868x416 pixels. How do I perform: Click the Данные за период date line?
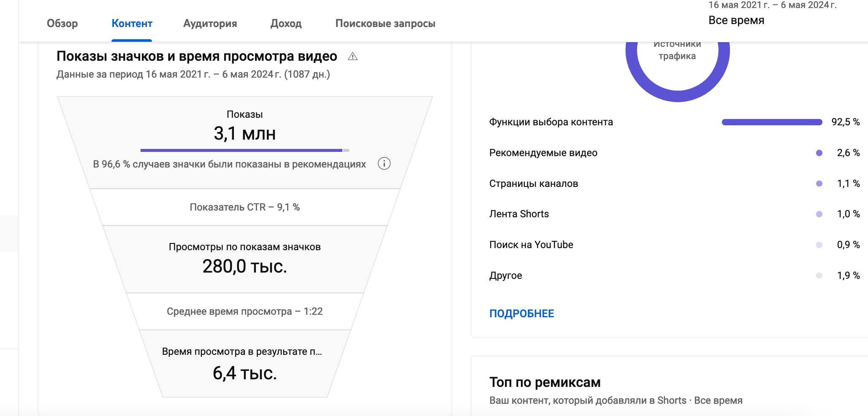coord(193,74)
